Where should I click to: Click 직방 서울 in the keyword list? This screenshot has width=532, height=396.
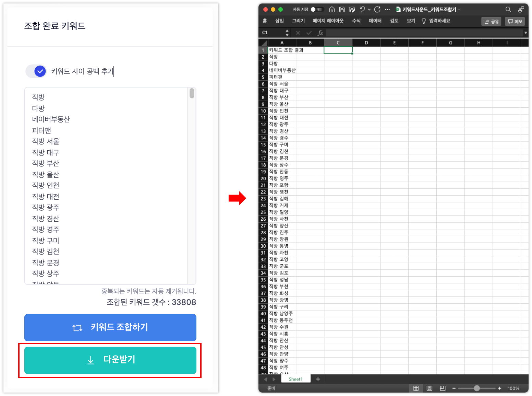[x=46, y=141]
